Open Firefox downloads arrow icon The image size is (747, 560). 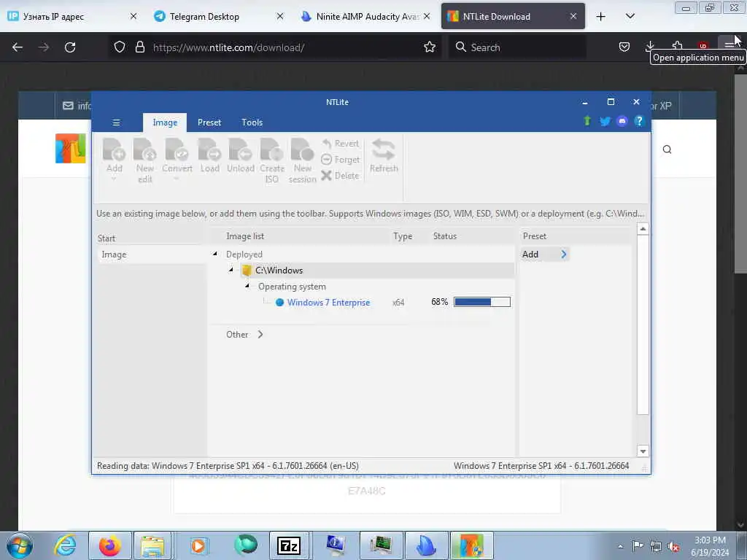point(650,46)
